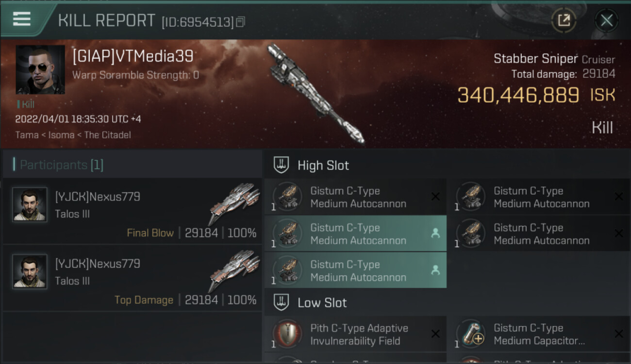Select the top-right Gistum C-Type Medium Autocannon

click(x=539, y=197)
